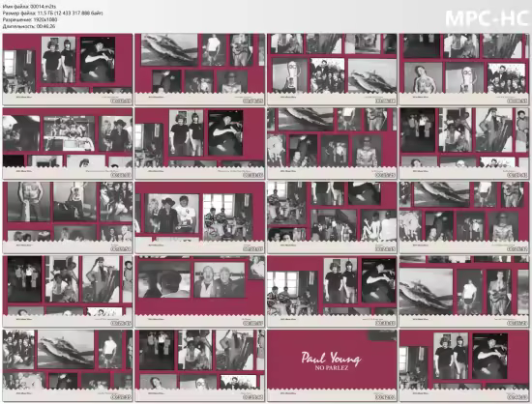Screen dimensions: 532x404
Task: Open fourth-row thumbnail with large ship photo at left
Action: point(463,292)
